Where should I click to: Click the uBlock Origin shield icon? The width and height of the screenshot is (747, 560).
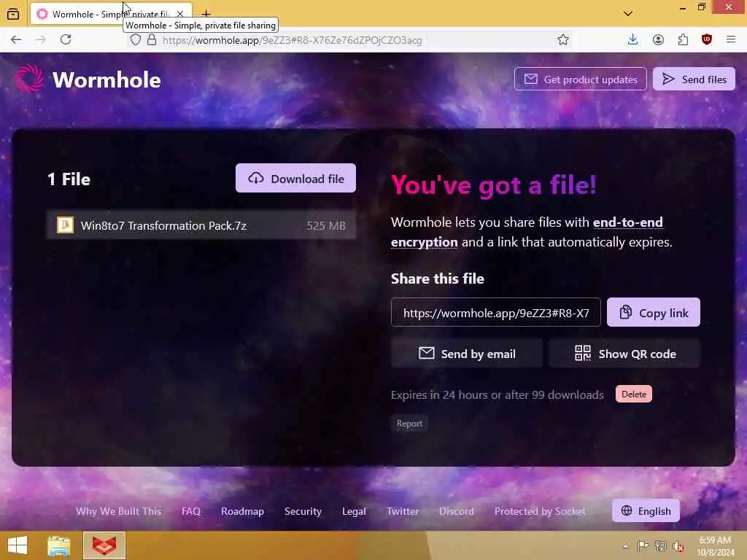click(706, 39)
